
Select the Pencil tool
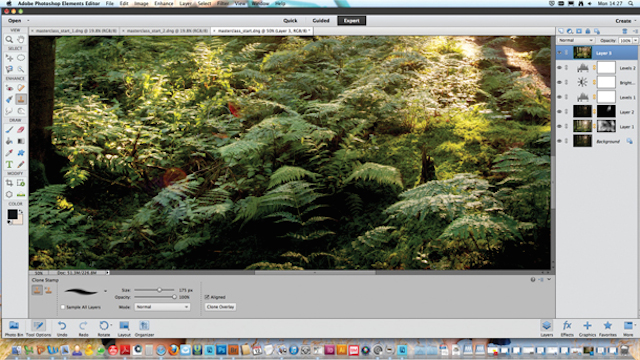coord(21,164)
